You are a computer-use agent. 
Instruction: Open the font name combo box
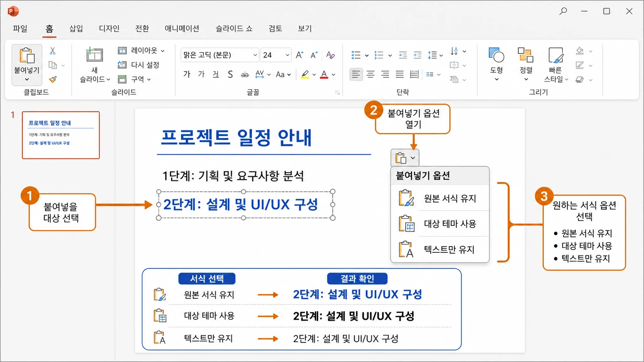point(220,55)
